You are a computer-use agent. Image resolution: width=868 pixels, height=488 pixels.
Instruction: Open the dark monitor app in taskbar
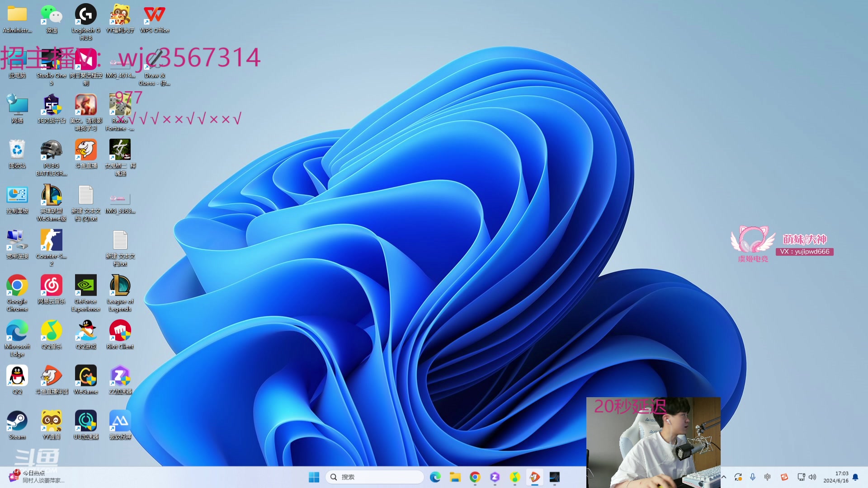(x=555, y=477)
